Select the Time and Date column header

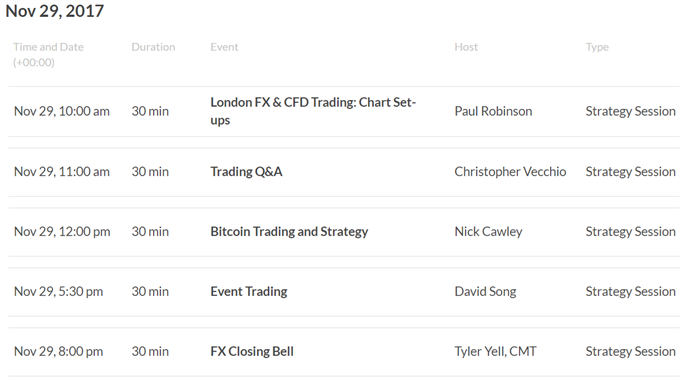tap(48, 55)
